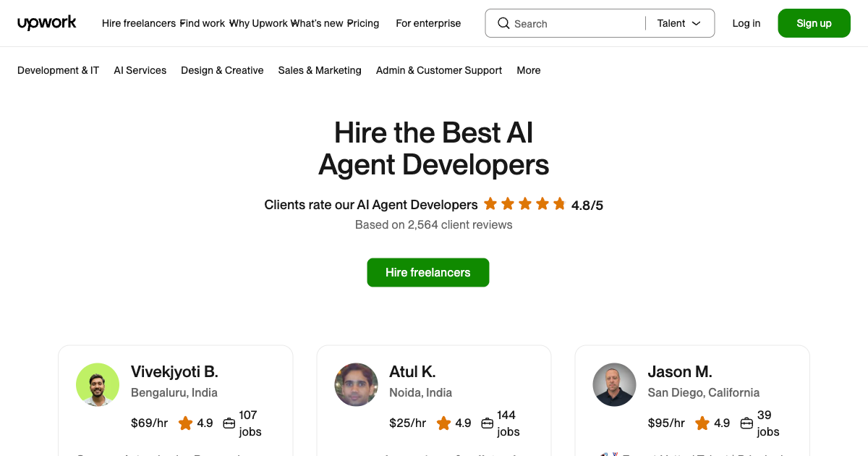Screen dimensions: 868x456
Task: Click the star rating icon on Atul's card
Action: (444, 423)
